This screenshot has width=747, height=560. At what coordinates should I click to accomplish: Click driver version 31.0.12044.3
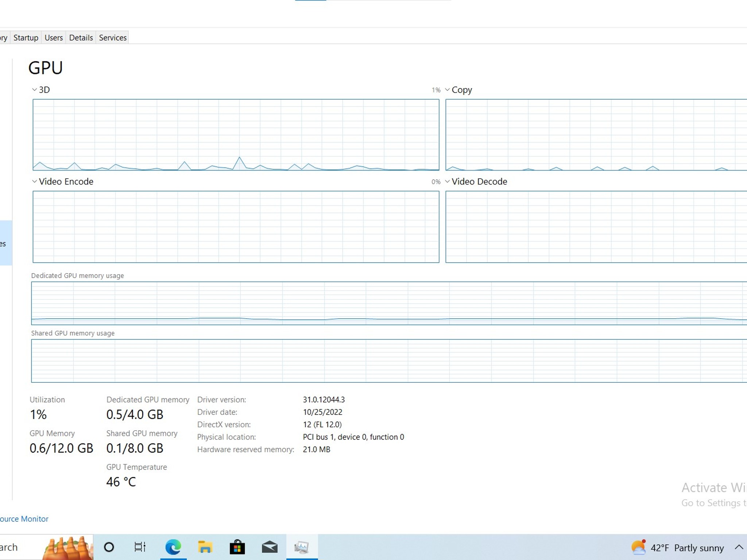click(x=324, y=400)
